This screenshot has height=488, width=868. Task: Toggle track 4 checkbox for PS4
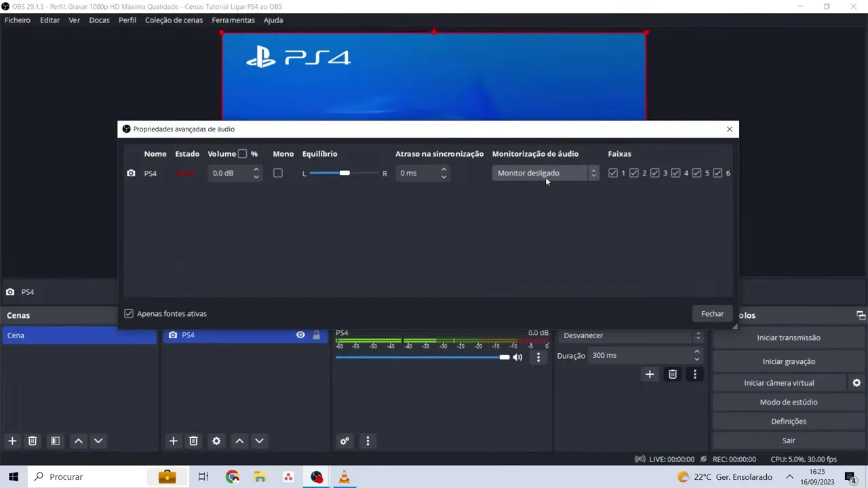pos(676,173)
